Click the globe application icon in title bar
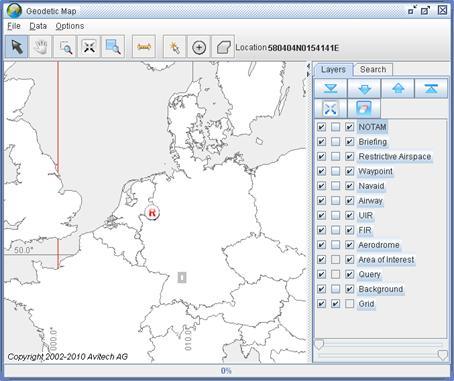454x381 pixels. pyautogui.click(x=14, y=11)
